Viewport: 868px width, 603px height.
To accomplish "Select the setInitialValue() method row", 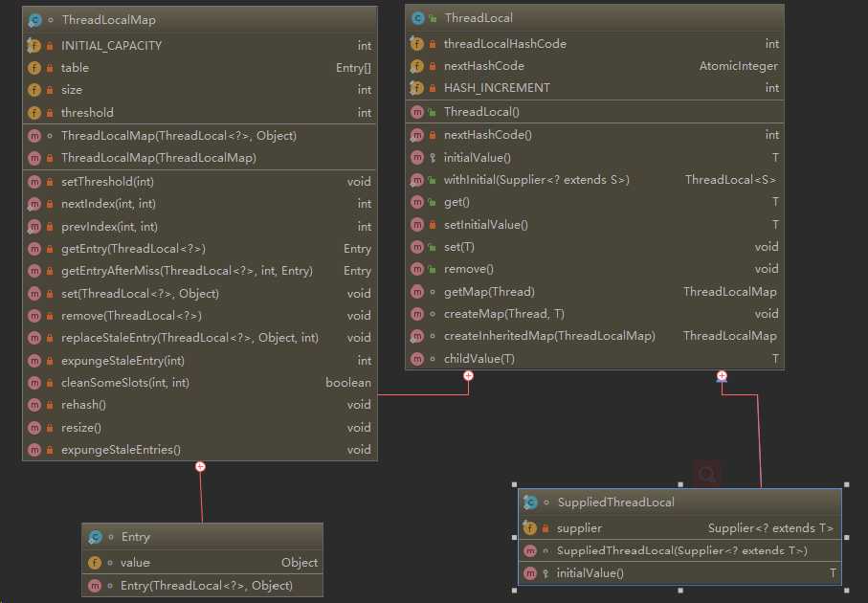I will click(x=594, y=225).
